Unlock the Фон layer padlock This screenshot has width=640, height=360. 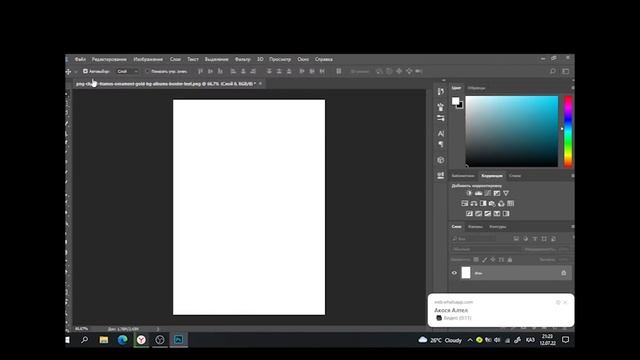564,273
